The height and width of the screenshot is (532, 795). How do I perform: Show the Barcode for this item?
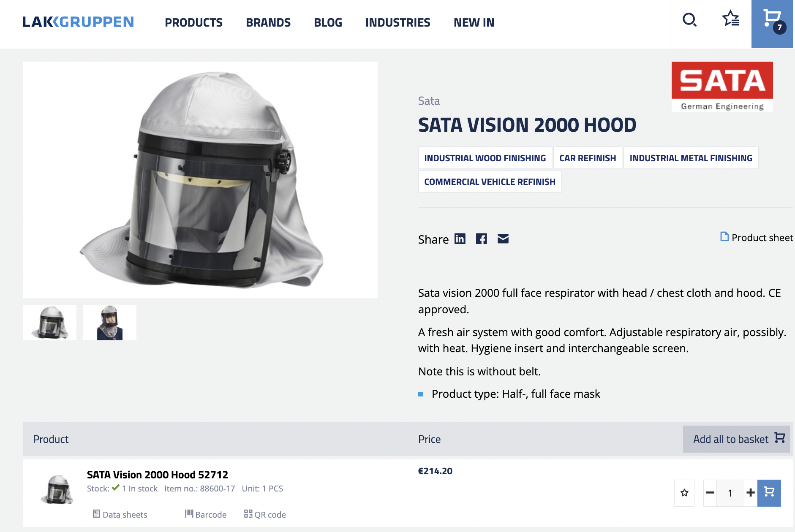206,515
